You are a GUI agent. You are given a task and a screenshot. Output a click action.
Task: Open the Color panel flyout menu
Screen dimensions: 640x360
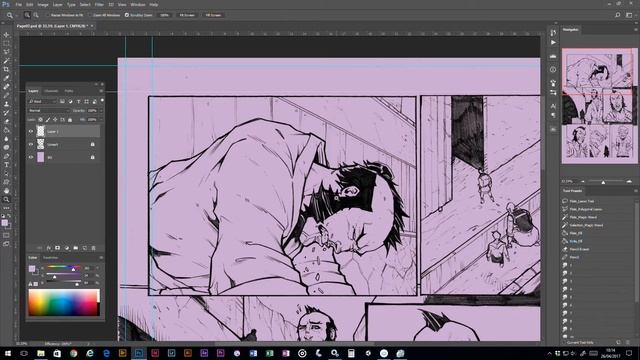click(x=101, y=258)
